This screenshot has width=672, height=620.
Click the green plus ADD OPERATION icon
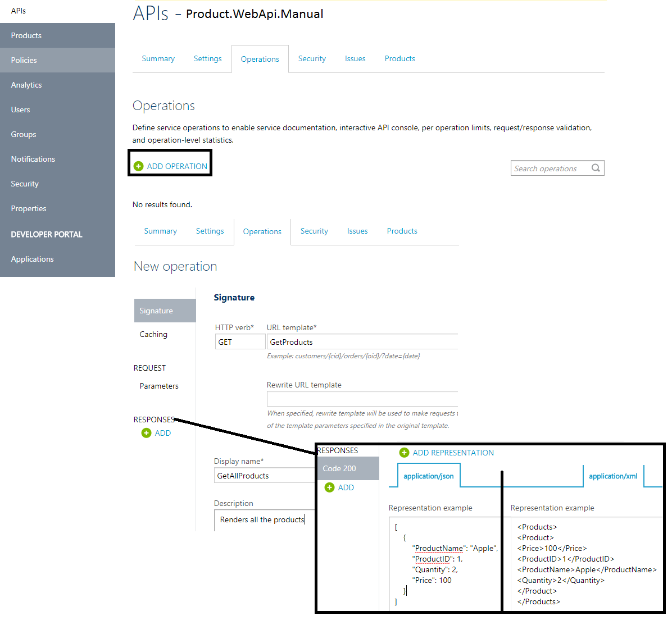tap(139, 166)
